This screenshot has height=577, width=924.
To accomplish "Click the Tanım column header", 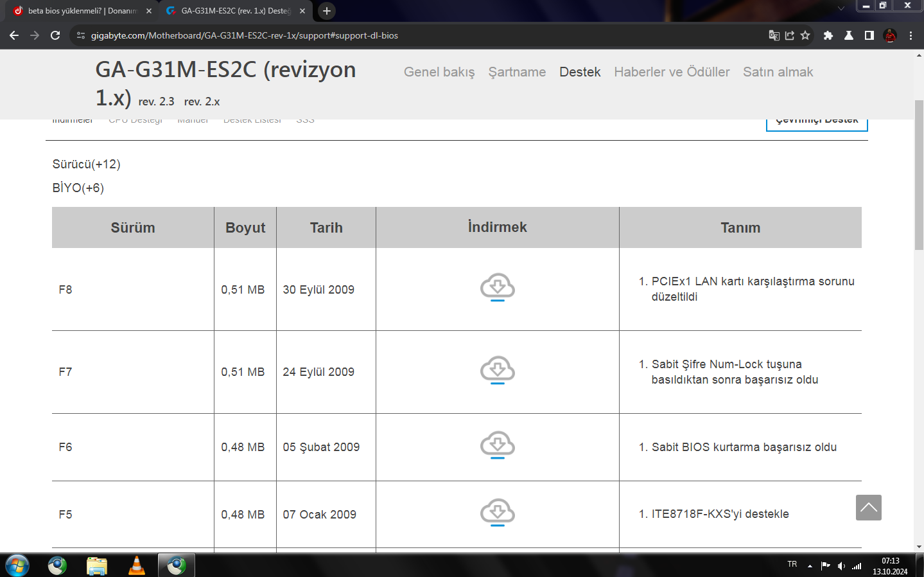I will [x=740, y=227].
